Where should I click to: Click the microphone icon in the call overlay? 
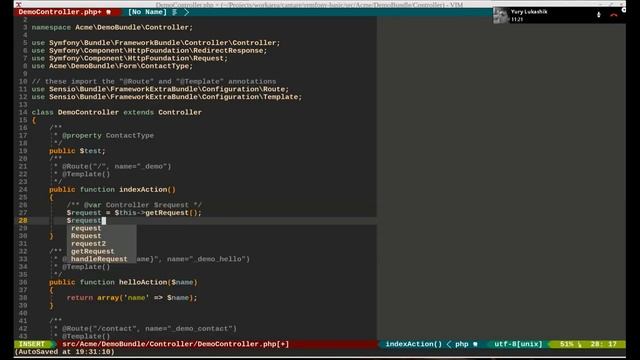[x=598, y=15]
